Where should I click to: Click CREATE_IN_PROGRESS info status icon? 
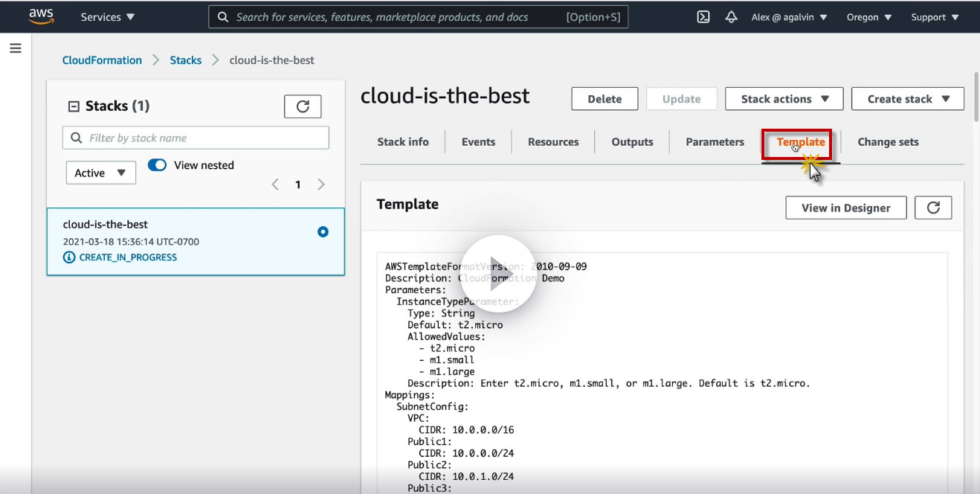tap(69, 257)
